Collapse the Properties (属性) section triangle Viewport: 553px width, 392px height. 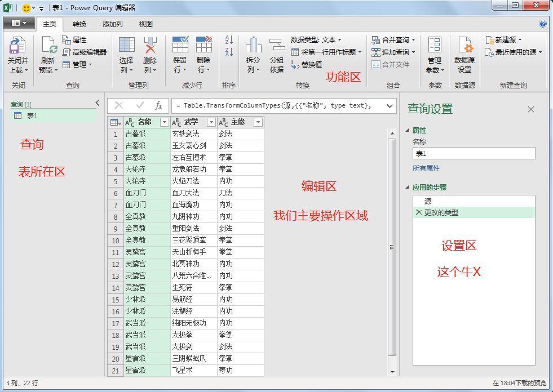408,131
